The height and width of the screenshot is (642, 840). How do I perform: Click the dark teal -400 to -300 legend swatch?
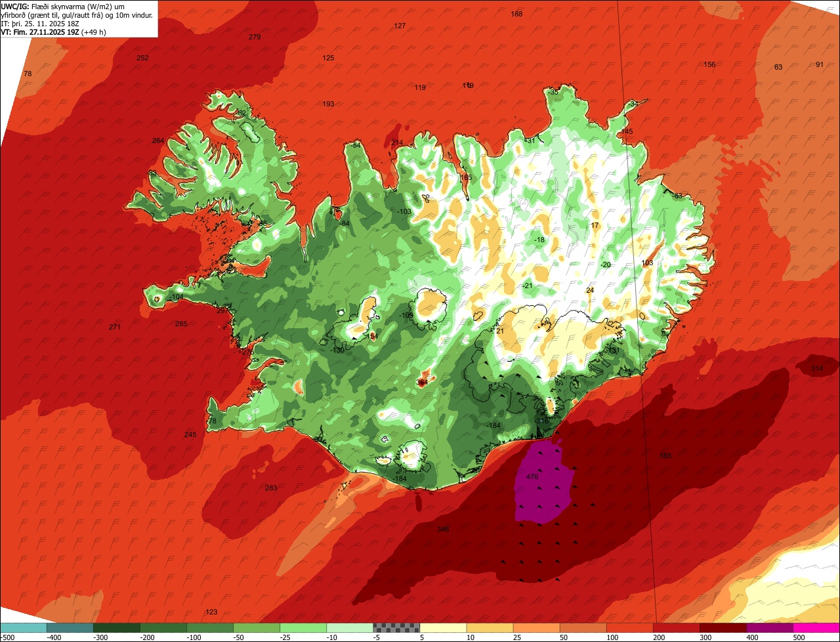click(x=70, y=627)
